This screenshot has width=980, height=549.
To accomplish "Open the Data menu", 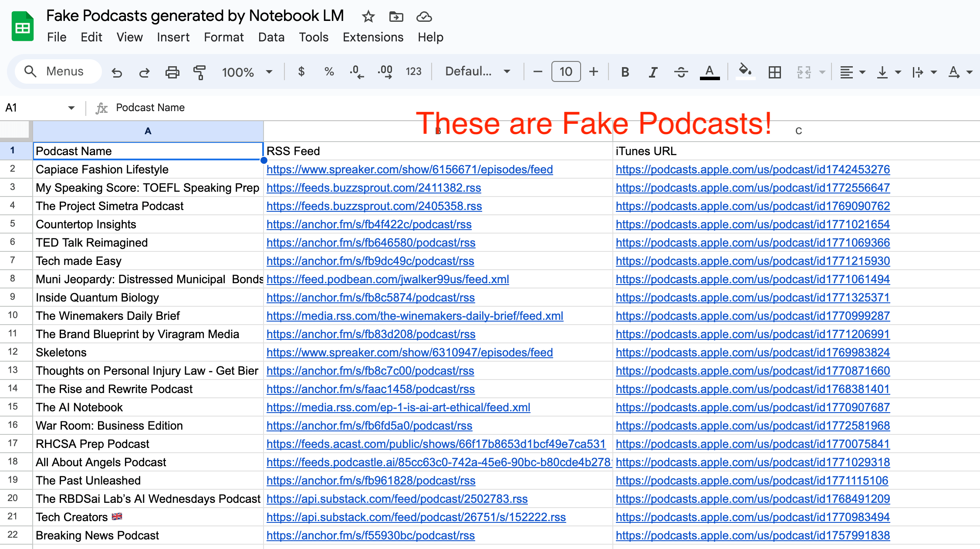I will tap(271, 37).
